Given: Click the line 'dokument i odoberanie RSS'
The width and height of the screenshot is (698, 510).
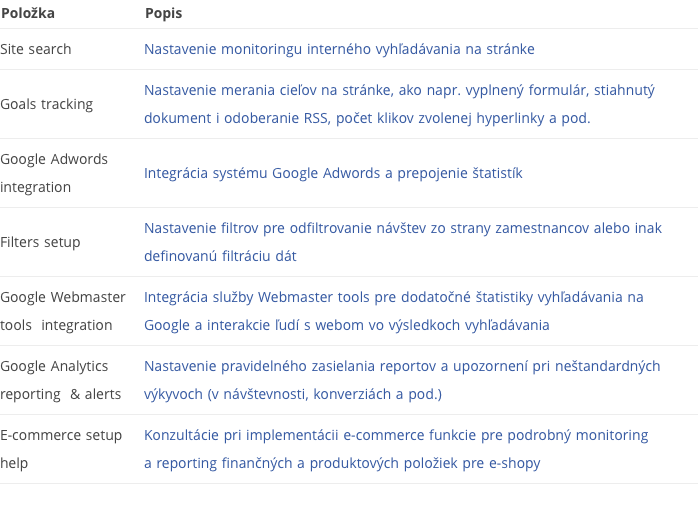Looking at the screenshot, I should click(x=367, y=118).
